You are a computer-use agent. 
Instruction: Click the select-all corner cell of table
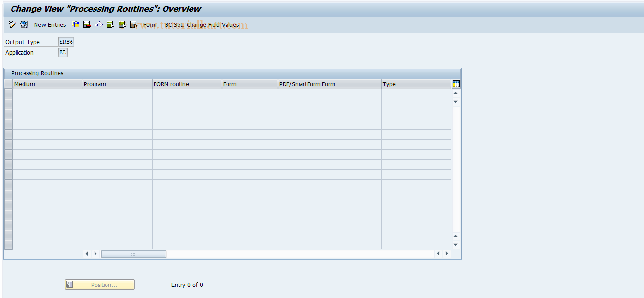pos(9,84)
